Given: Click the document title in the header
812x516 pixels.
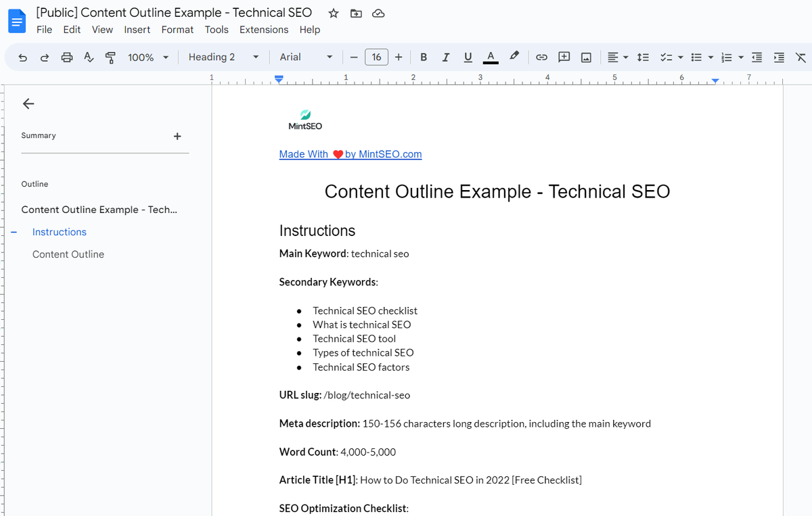Looking at the screenshot, I should point(175,12).
